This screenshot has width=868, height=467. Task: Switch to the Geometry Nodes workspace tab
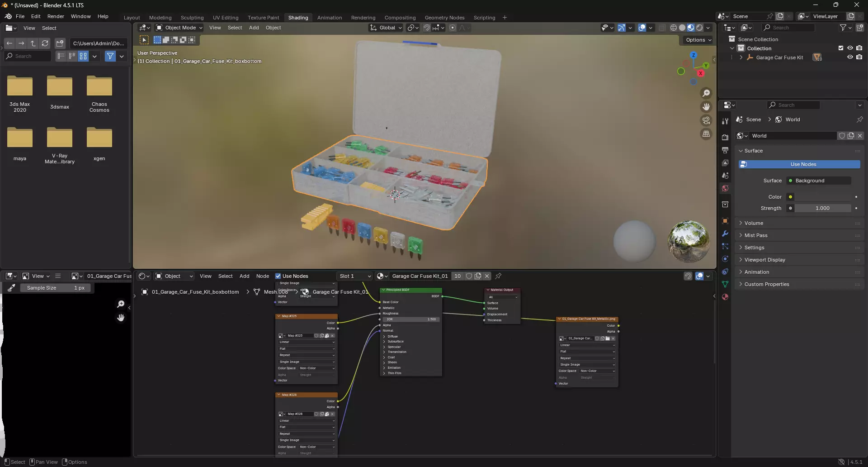[x=444, y=18]
